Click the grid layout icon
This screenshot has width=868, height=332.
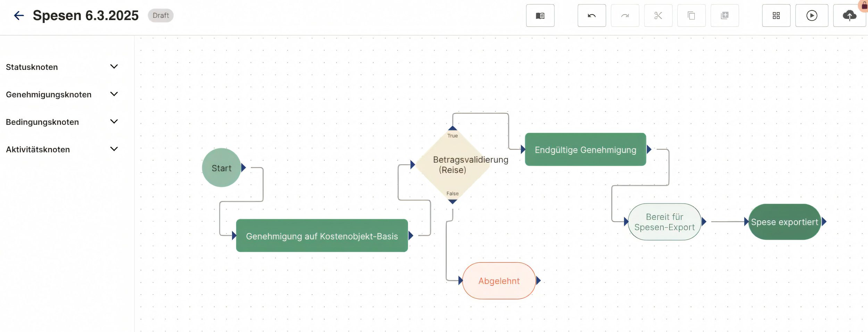tap(776, 16)
